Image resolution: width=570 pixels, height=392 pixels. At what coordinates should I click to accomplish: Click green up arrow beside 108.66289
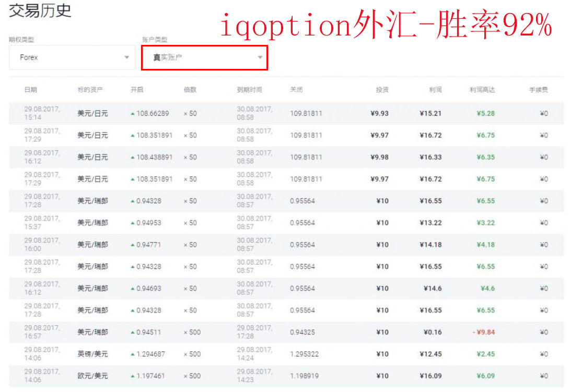point(133,114)
